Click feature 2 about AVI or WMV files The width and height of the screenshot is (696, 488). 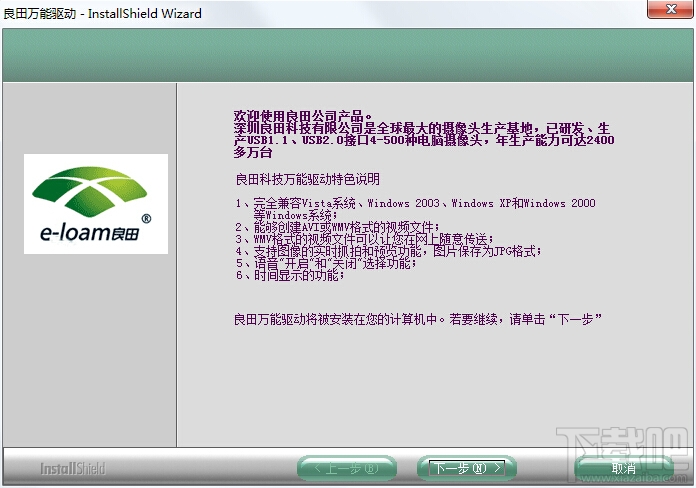point(338,227)
